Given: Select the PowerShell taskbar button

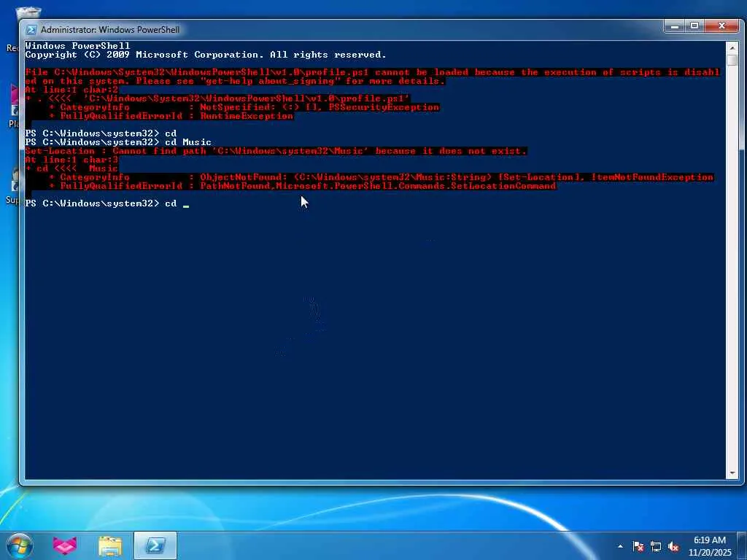Looking at the screenshot, I should coord(155,545).
